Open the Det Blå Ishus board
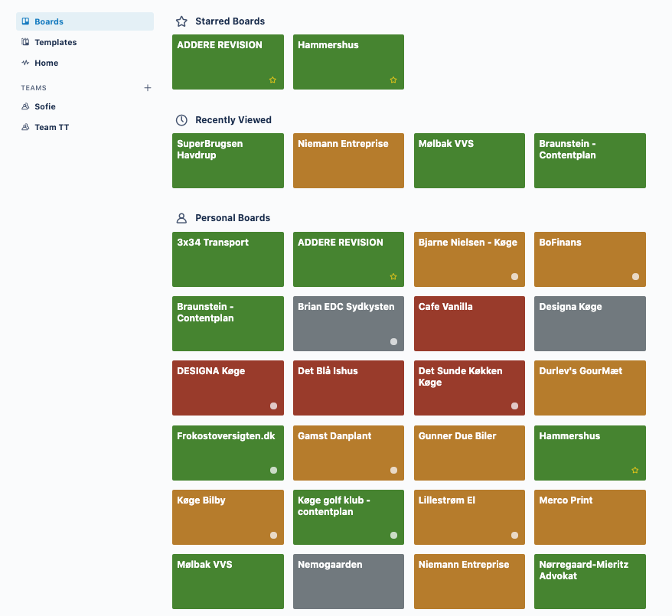672x616 pixels. tap(348, 388)
